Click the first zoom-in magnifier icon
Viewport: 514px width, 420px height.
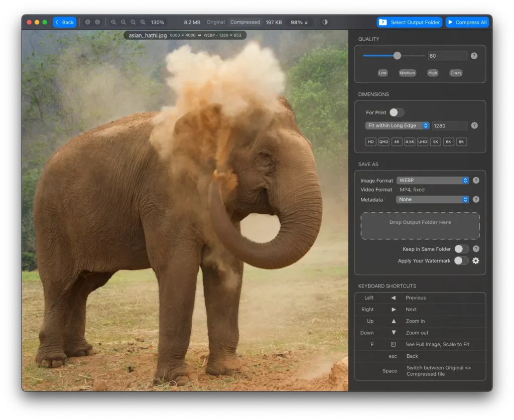pyautogui.click(x=113, y=22)
